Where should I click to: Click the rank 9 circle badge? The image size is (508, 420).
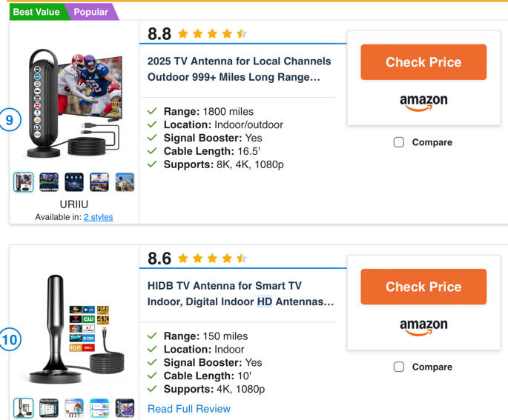pyautogui.click(x=11, y=119)
